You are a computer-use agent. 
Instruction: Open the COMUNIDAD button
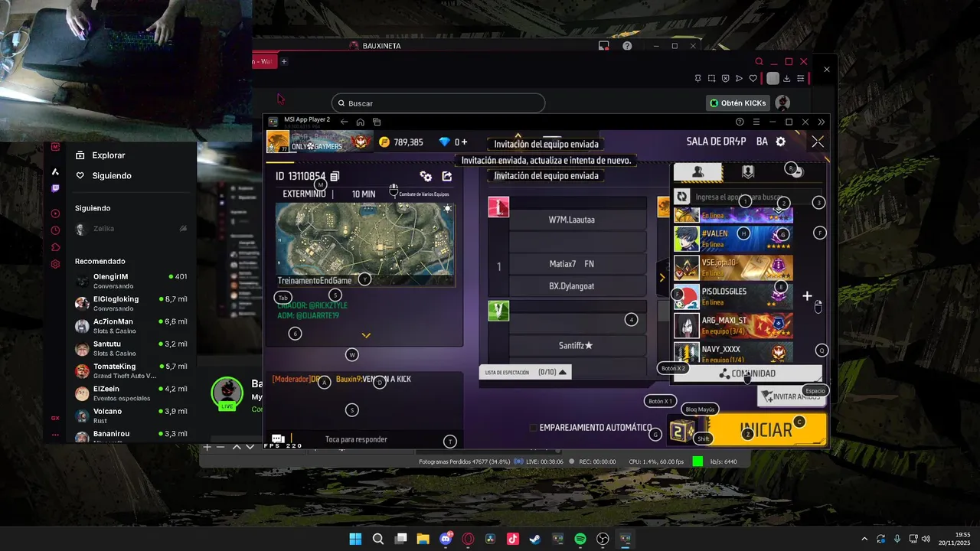[747, 373]
